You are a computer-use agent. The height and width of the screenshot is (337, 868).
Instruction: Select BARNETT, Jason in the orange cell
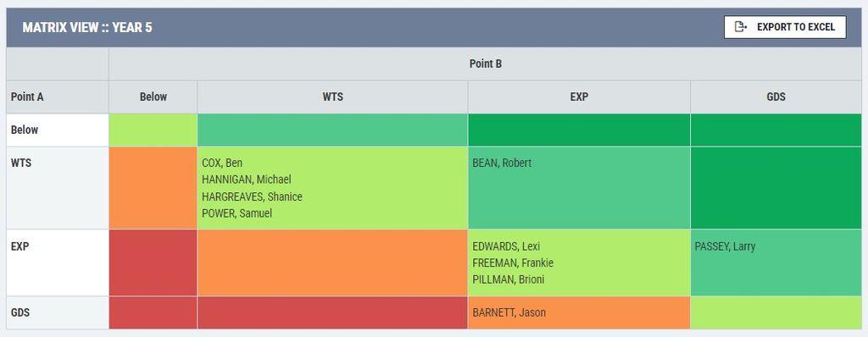point(509,312)
